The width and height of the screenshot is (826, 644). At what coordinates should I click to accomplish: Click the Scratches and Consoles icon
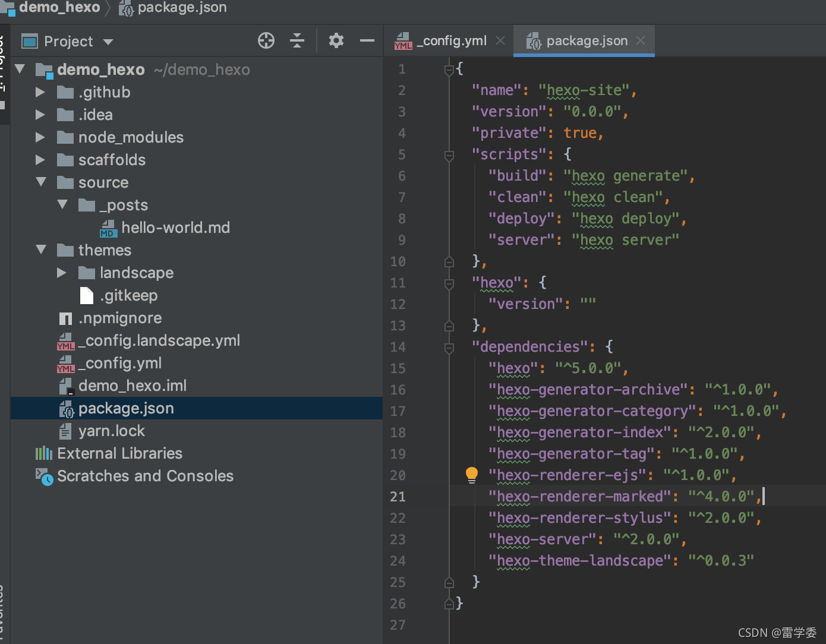(45, 476)
